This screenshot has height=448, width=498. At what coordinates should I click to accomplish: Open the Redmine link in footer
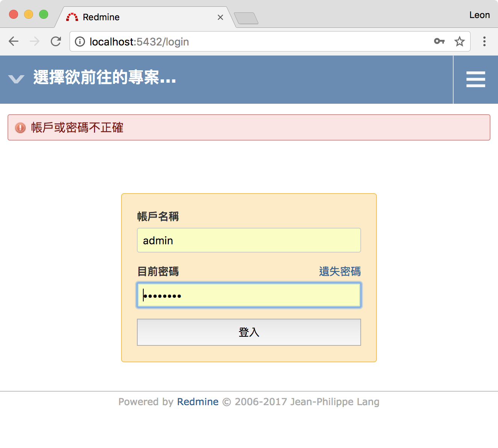(x=198, y=402)
